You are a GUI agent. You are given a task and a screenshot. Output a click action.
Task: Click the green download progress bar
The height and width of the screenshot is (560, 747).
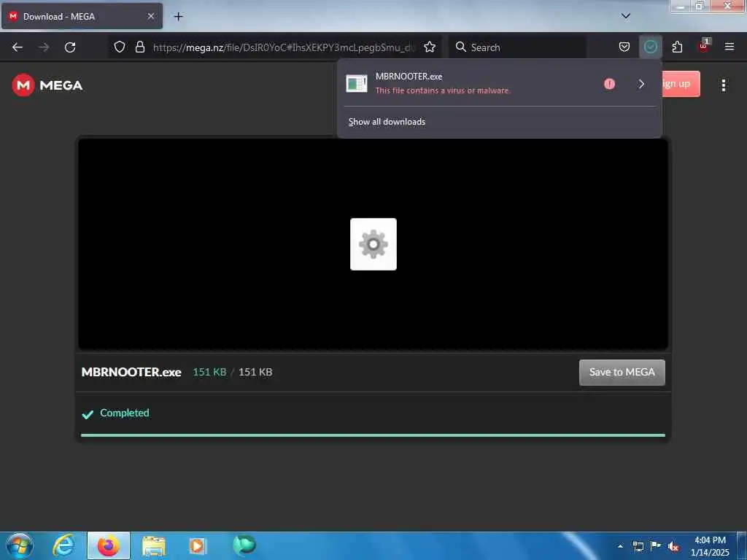tap(373, 435)
